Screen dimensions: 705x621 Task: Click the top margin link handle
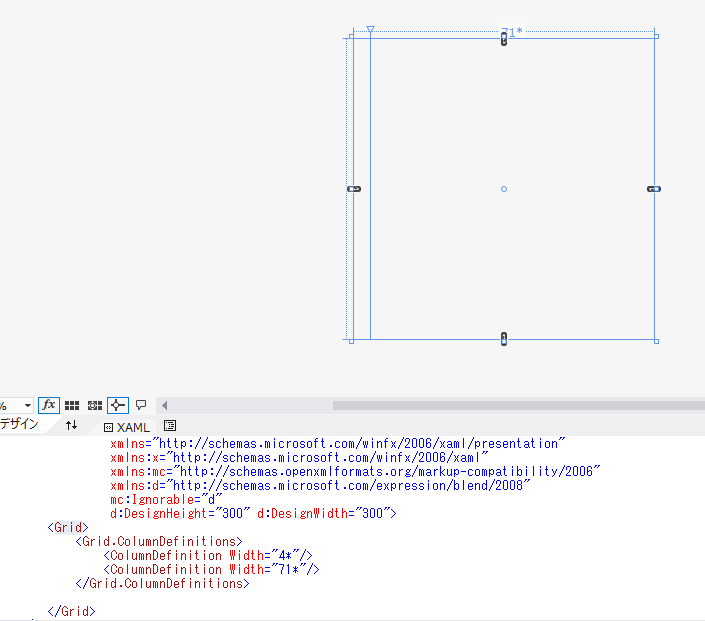pyautogui.click(x=504, y=40)
